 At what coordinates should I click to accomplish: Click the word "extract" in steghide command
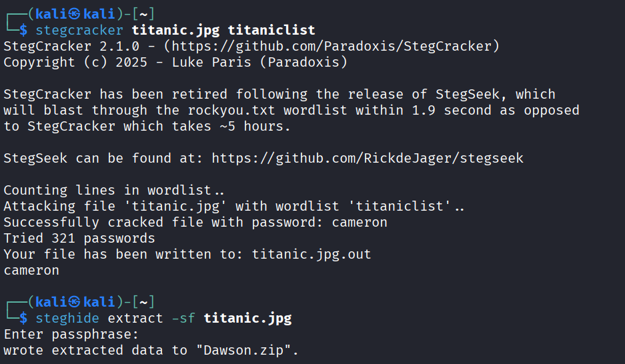point(135,318)
